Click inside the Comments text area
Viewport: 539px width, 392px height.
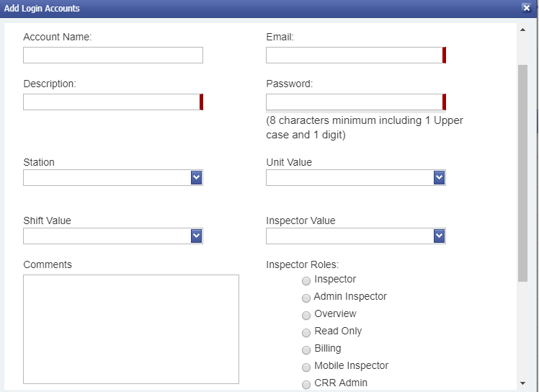(x=131, y=329)
